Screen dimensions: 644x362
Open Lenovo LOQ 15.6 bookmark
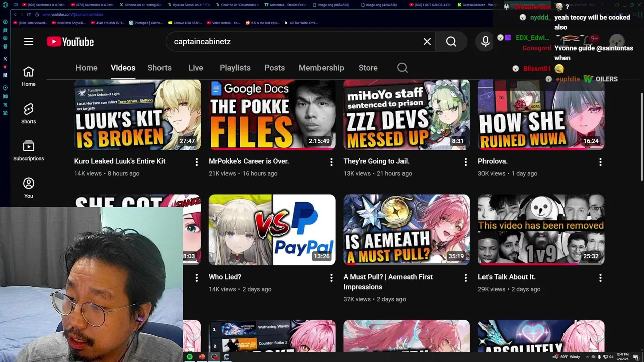[x=185, y=23]
